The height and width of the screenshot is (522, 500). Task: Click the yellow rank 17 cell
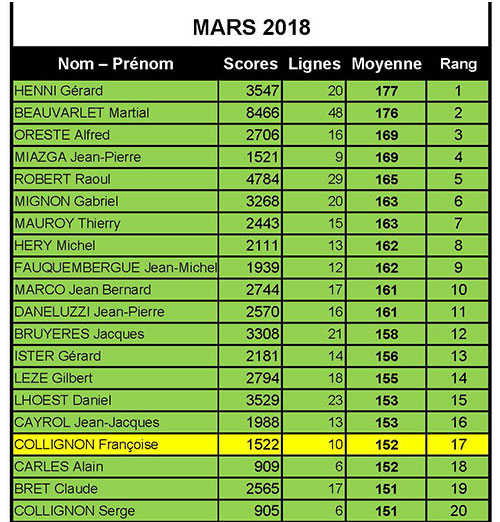coord(458,444)
